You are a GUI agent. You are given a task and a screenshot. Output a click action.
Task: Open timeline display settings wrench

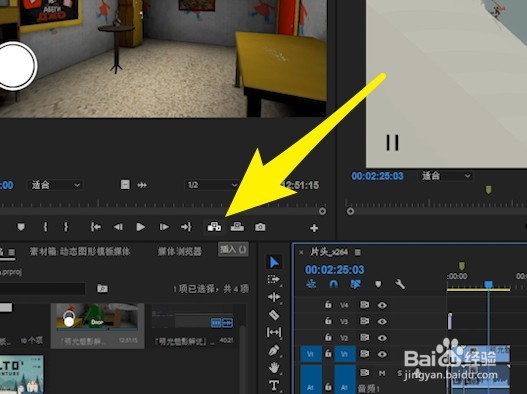point(399,284)
